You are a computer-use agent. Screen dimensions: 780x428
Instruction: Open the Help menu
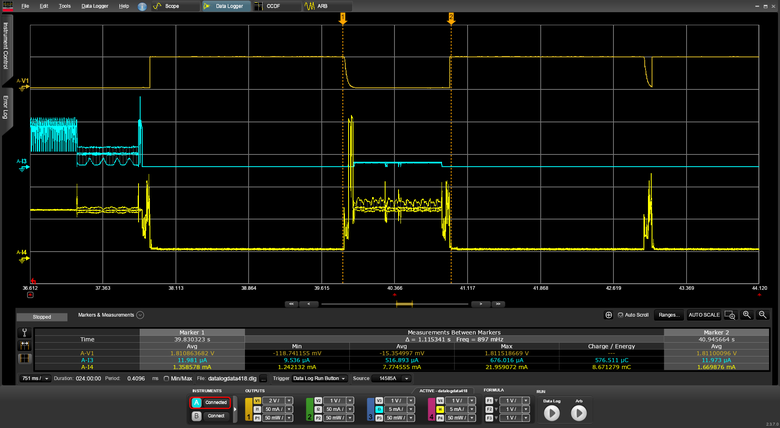pos(124,6)
